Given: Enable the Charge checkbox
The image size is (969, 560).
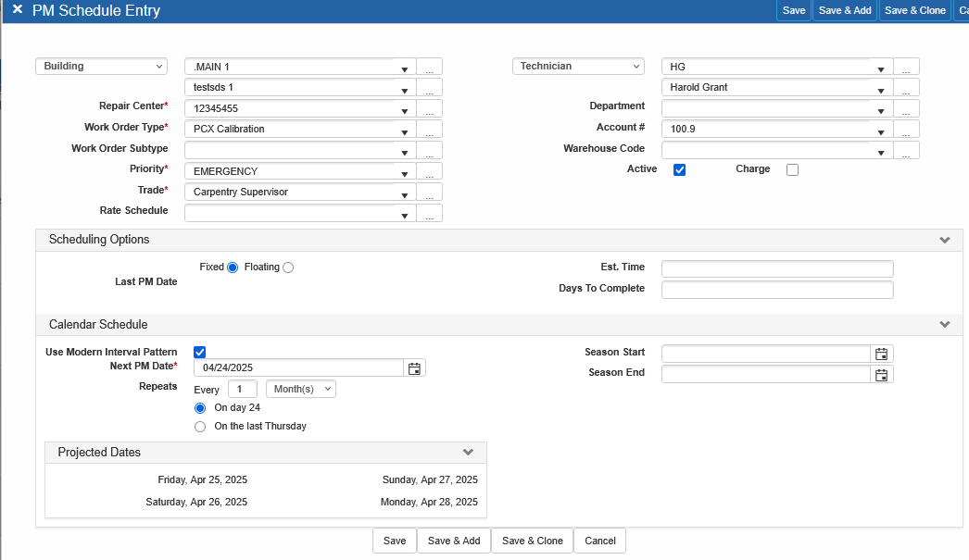Looking at the screenshot, I should [x=792, y=170].
